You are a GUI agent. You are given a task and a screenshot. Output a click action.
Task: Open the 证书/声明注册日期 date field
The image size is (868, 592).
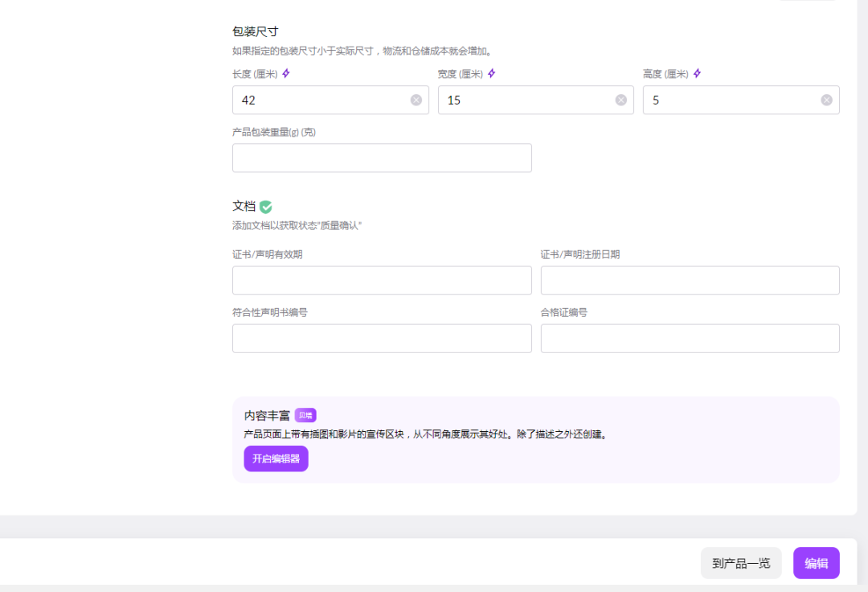[690, 280]
